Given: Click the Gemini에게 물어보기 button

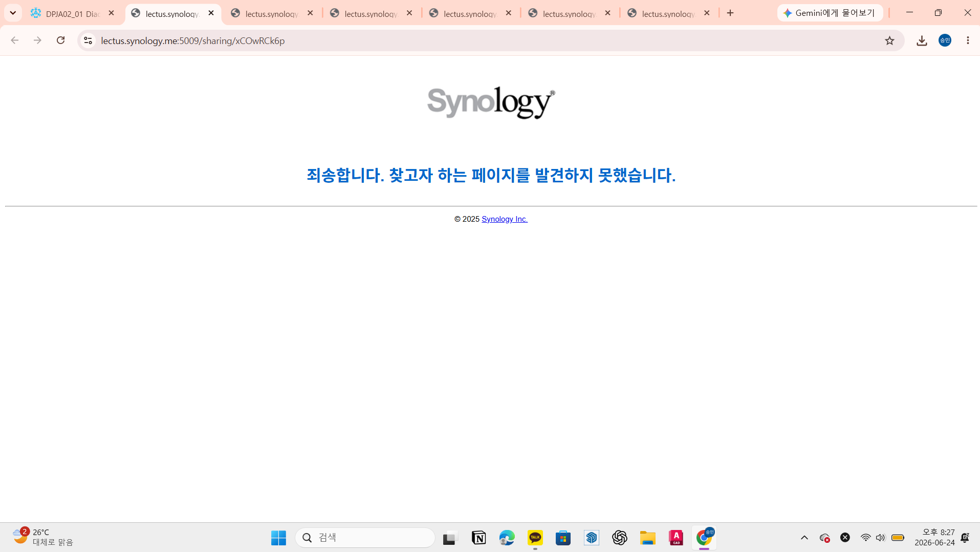Looking at the screenshot, I should [x=830, y=13].
